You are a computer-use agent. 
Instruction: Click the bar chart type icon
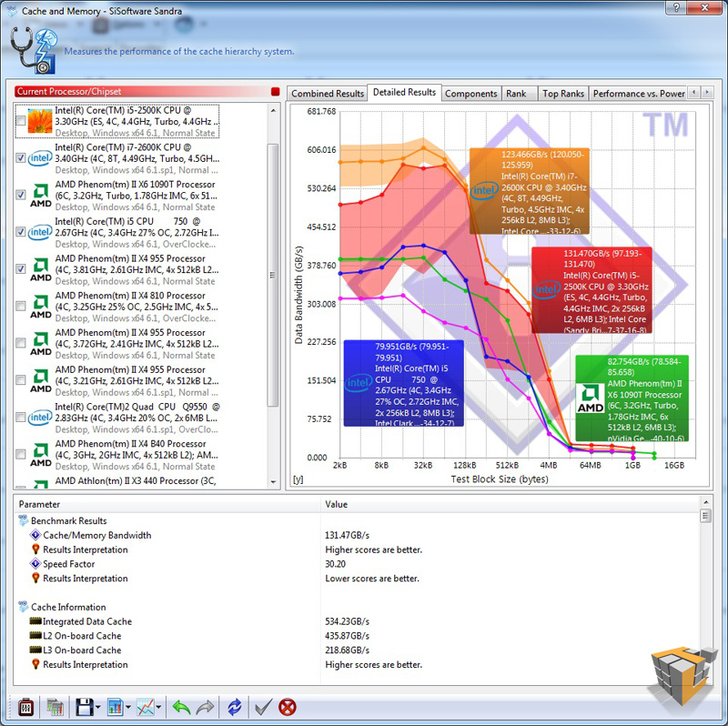click(x=115, y=708)
